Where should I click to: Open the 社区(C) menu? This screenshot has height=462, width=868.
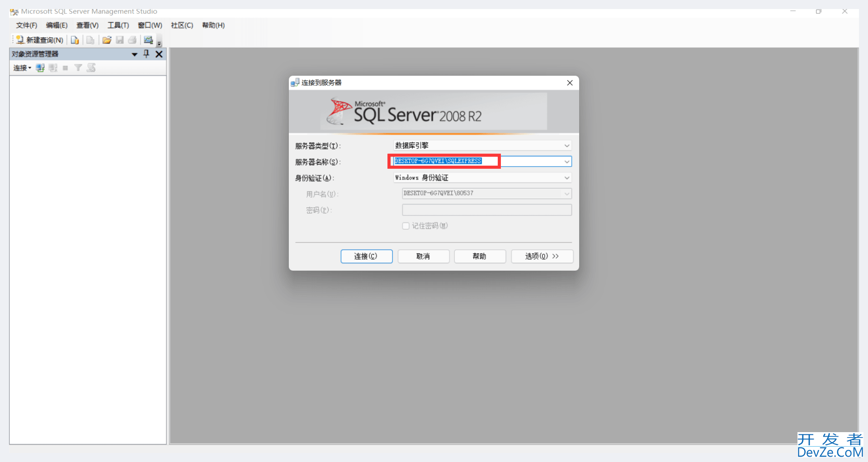182,25
